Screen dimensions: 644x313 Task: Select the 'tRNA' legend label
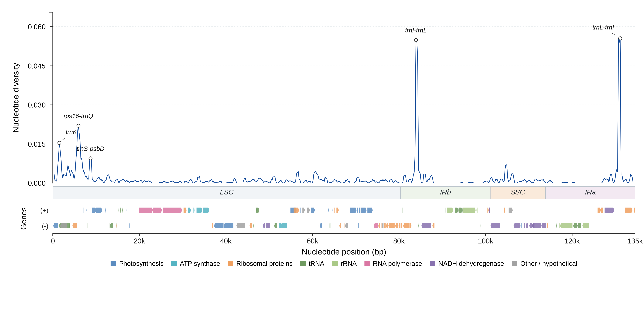point(316,264)
